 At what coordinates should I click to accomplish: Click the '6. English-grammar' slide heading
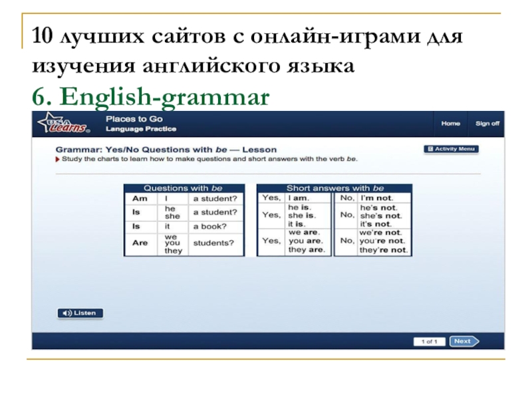(151, 97)
